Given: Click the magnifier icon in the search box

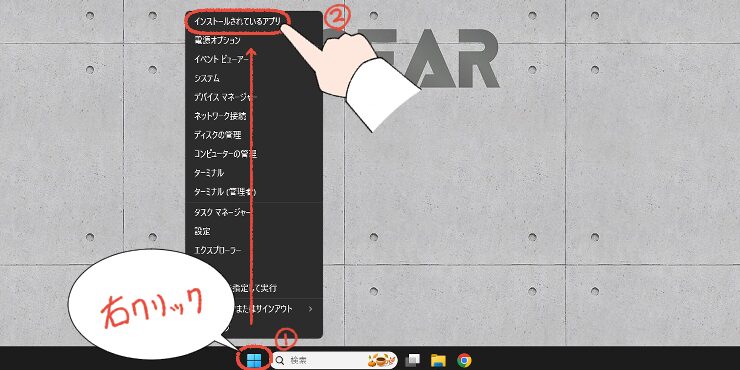Looking at the screenshot, I should tap(280, 361).
